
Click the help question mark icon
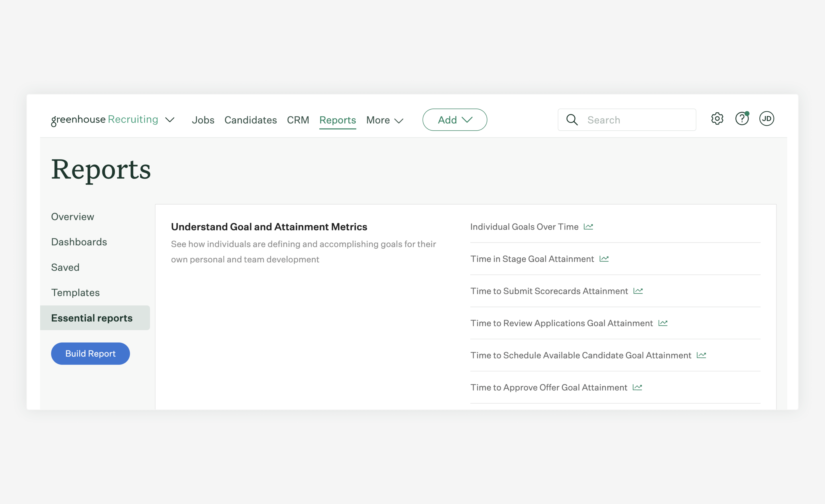tap(742, 119)
